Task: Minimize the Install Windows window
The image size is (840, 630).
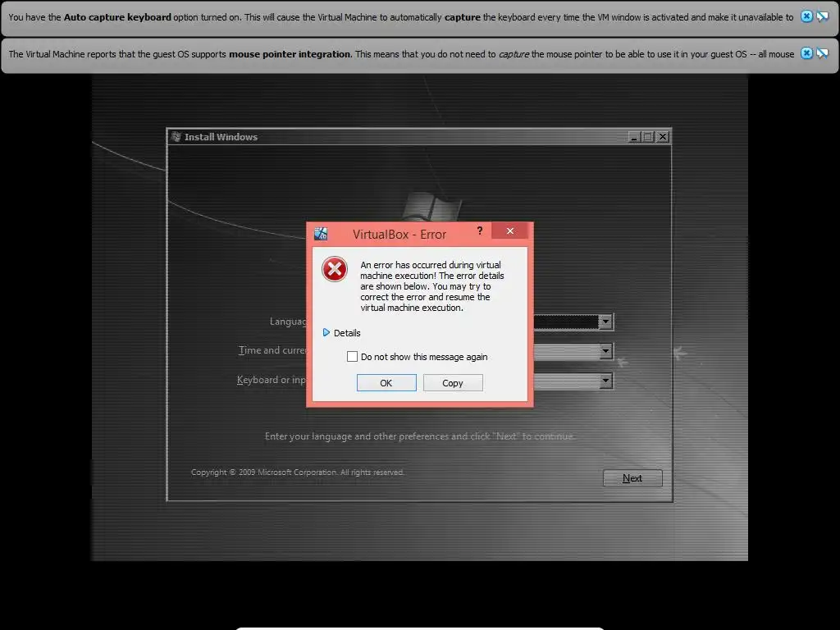Action: (x=634, y=137)
